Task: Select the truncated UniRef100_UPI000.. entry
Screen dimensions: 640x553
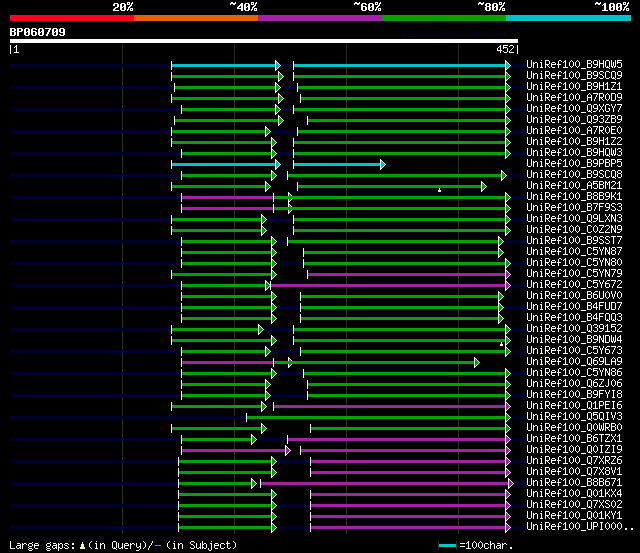Action: (x=580, y=527)
